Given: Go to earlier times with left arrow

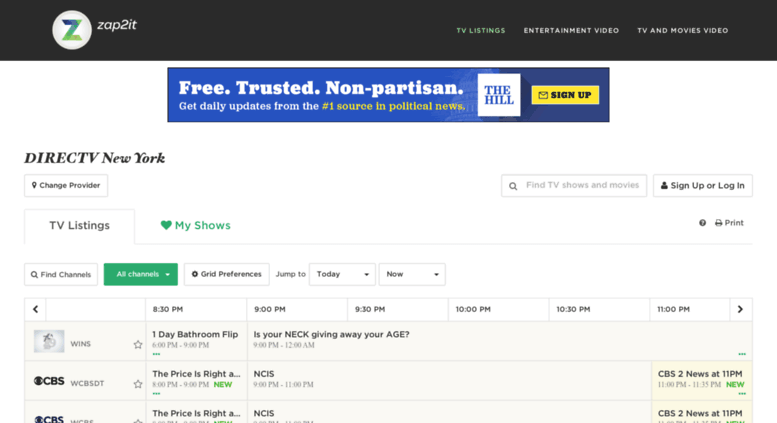Looking at the screenshot, I should pos(35,309).
